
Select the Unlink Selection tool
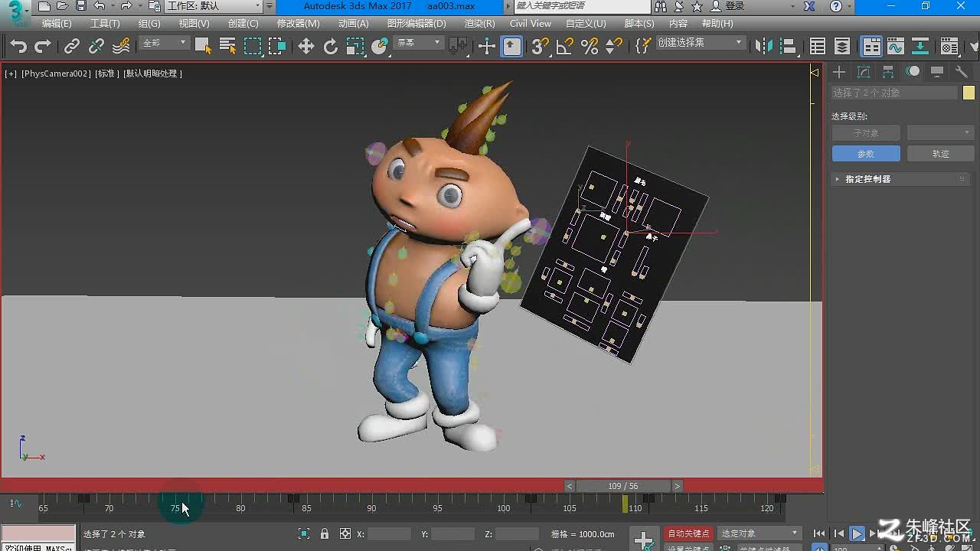[x=96, y=47]
